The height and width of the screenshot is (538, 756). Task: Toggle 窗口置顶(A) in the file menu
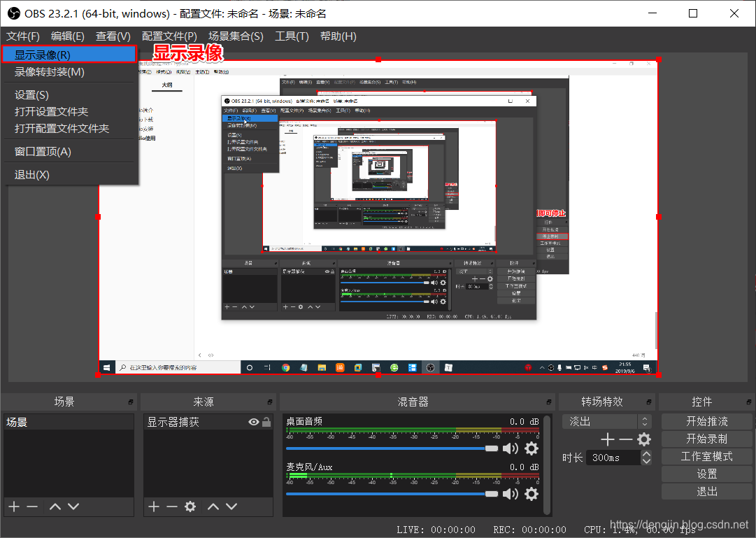tap(69, 152)
